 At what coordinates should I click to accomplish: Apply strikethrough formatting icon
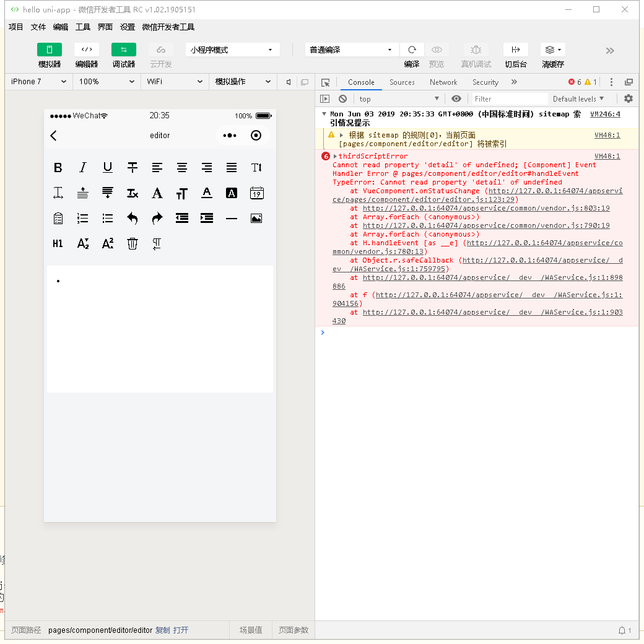coord(133,168)
